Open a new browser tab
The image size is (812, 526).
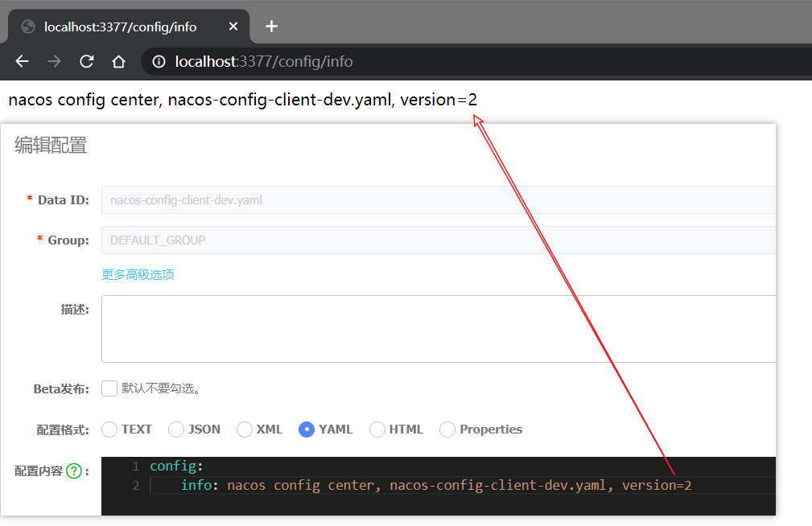tap(271, 26)
